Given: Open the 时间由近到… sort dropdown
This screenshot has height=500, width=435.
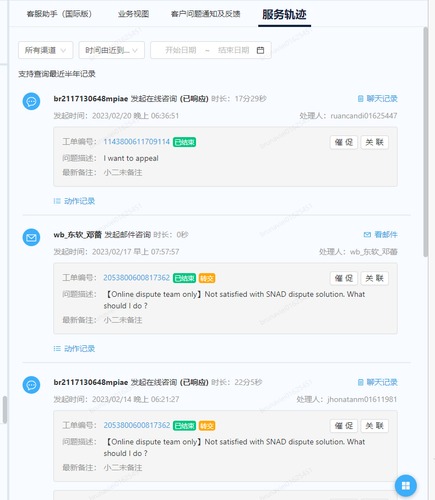Looking at the screenshot, I should tap(112, 50).
